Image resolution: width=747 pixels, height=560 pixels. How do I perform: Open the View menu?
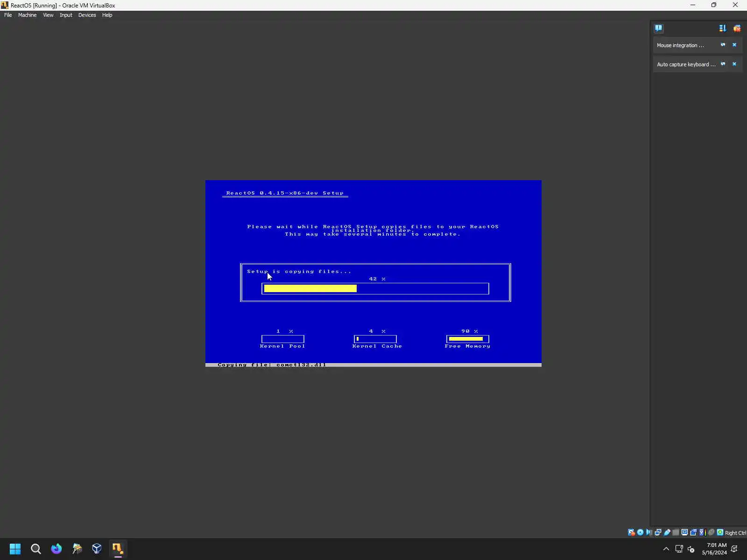click(x=48, y=15)
